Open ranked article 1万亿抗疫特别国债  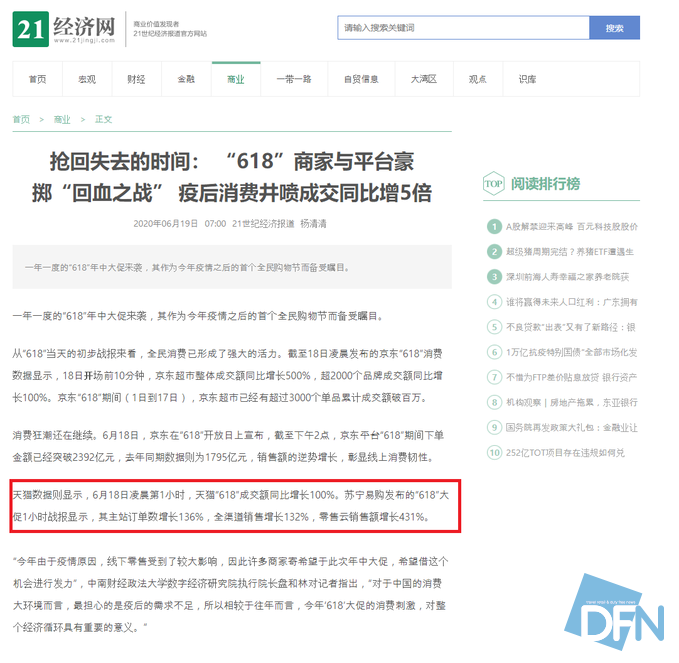click(x=572, y=352)
